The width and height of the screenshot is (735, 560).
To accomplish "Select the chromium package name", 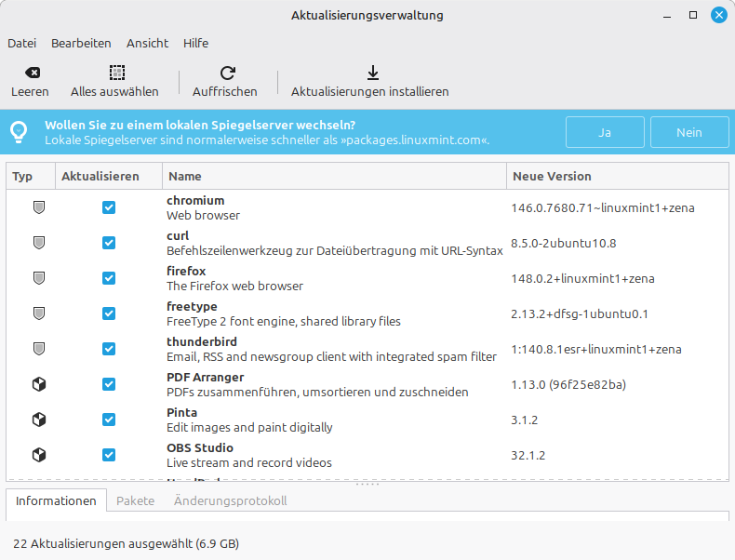I will [x=195, y=201].
